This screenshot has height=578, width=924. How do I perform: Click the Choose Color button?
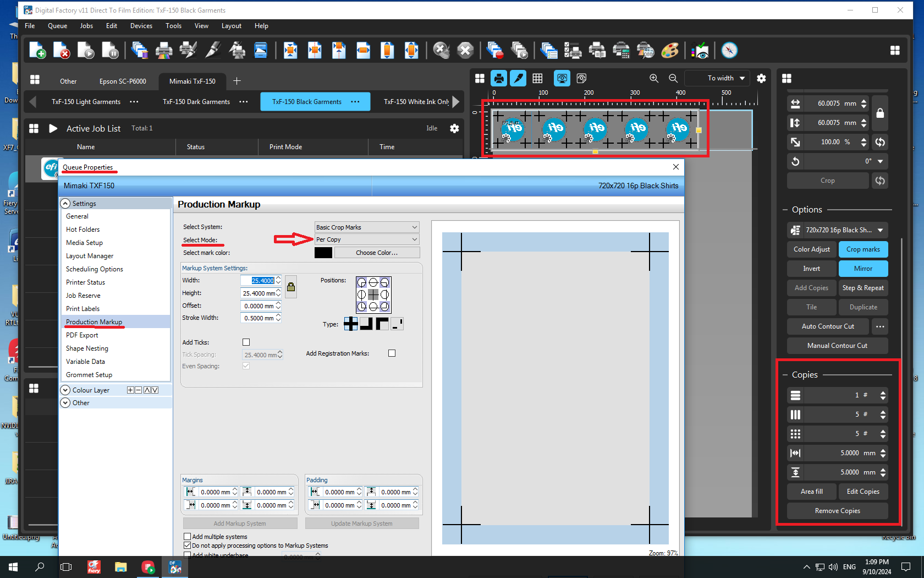coord(377,253)
